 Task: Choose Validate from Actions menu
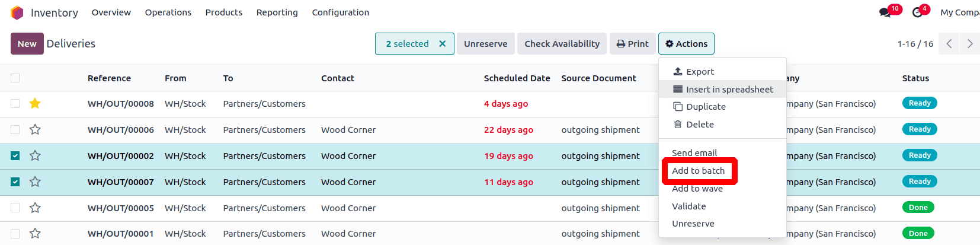pos(722,206)
